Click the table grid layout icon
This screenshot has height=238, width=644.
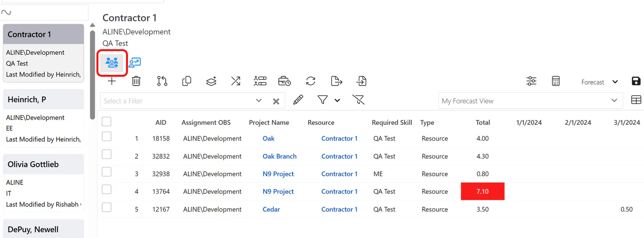(636, 100)
